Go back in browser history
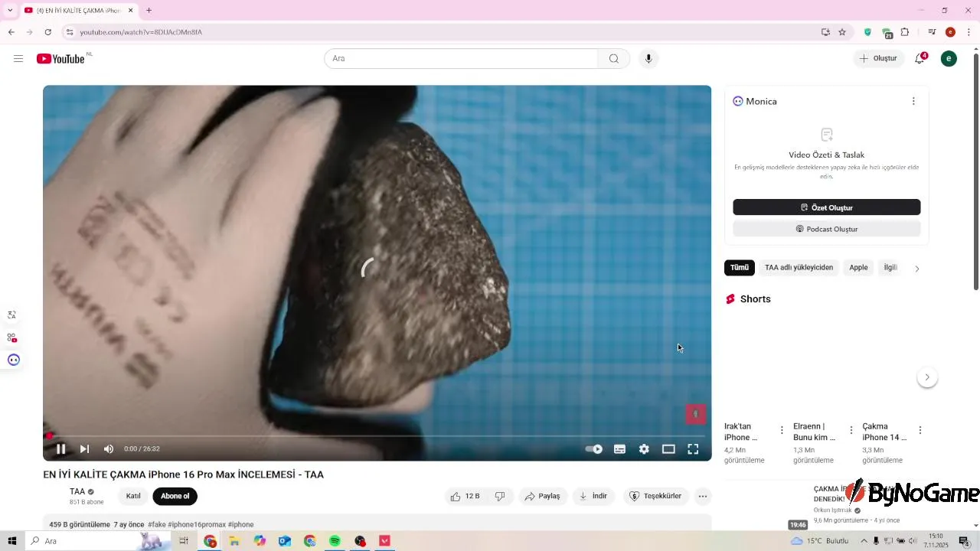This screenshot has height=551, width=980. pos(11,32)
